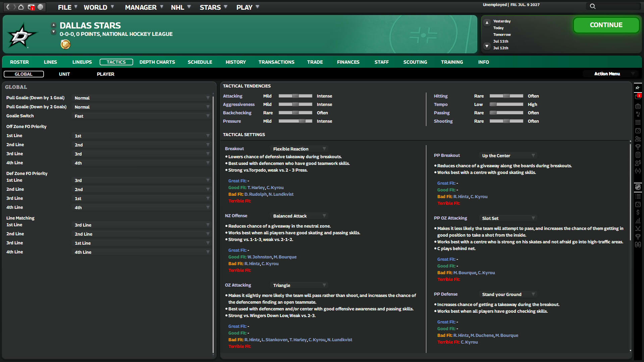The height and width of the screenshot is (362, 644).
Task: Open the PP Breakout Up the Center dropdown
Action: [508, 156]
